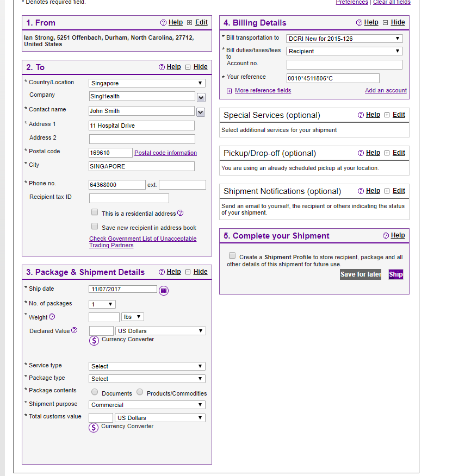Screen dimensions: 471x476
Task: Expand icon beside Special Services Edit
Action: pos(387,115)
